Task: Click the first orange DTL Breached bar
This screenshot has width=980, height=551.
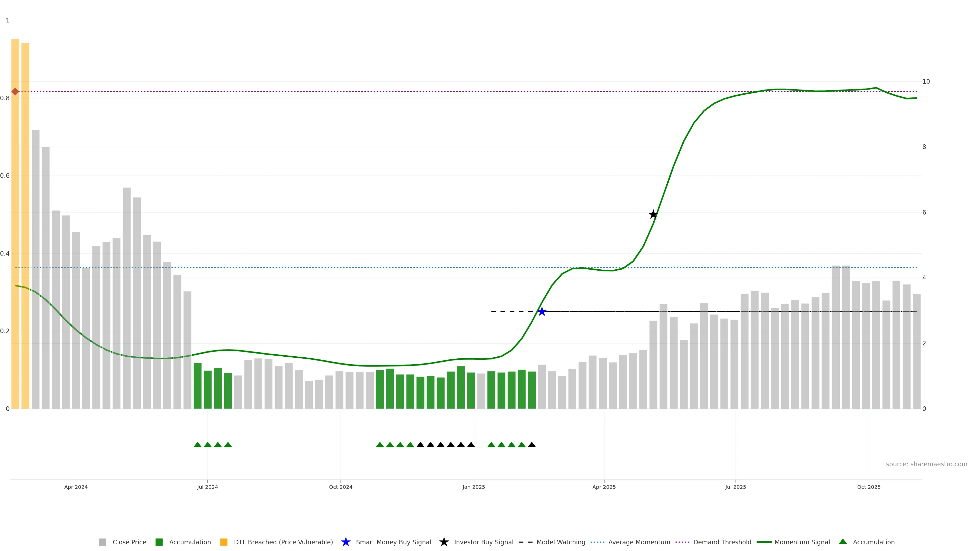Action: tap(15, 224)
